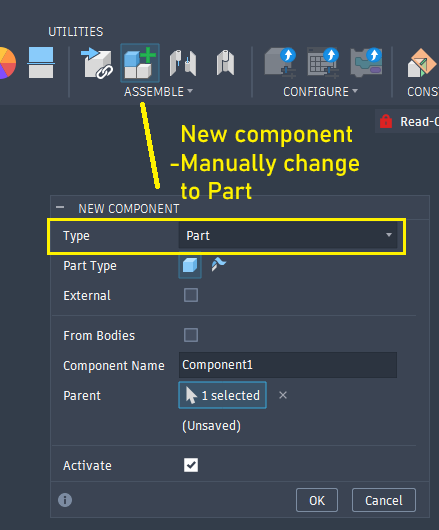
Task: Select the Standard part type cube icon
Action: 190,265
